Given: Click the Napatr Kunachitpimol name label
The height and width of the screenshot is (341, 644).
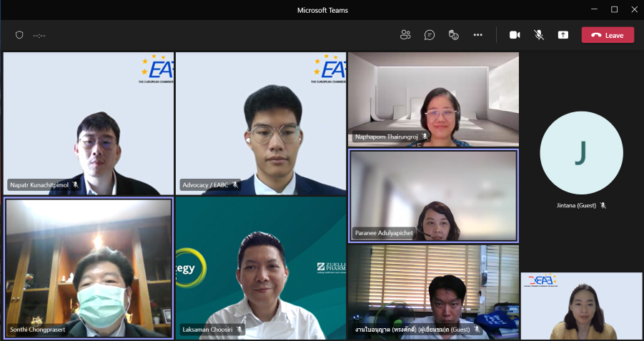Looking at the screenshot, I should pyautogui.click(x=39, y=185).
